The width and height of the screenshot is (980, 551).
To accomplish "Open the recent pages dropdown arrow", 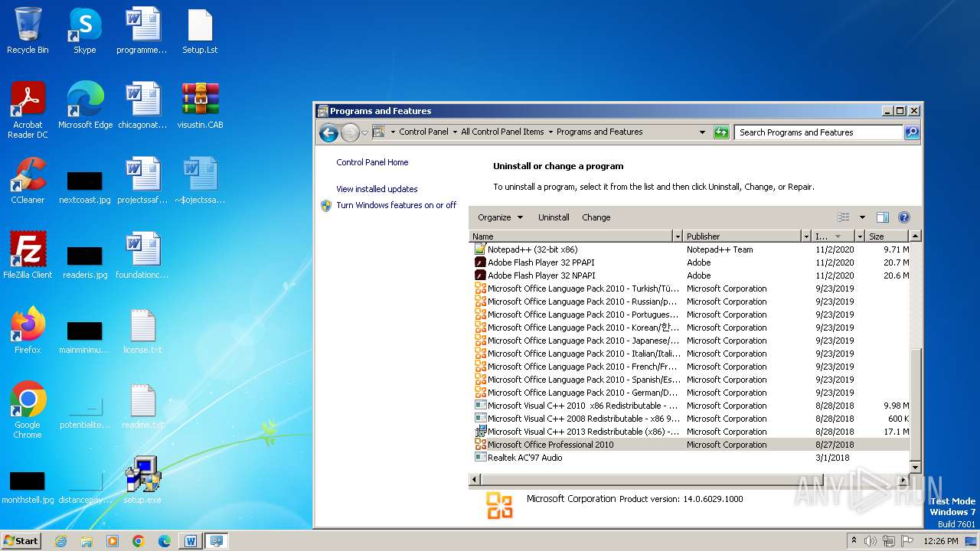I will pyautogui.click(x=364, y=132).
